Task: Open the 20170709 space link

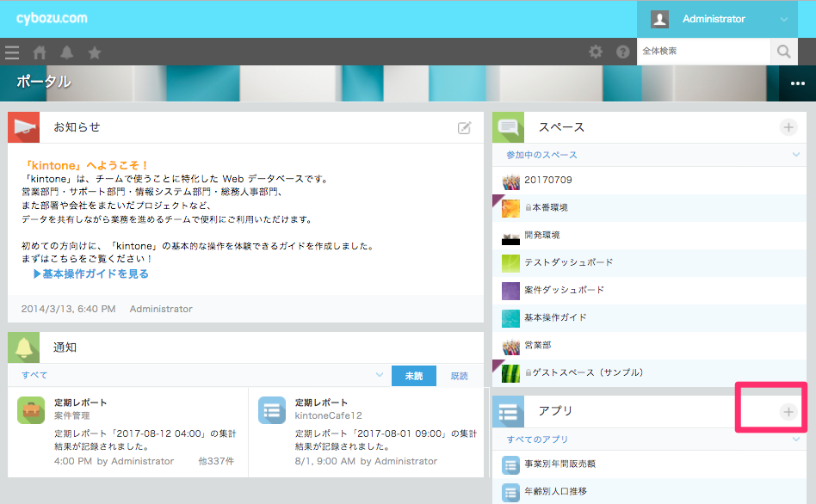Action: [x=548, y=180]
